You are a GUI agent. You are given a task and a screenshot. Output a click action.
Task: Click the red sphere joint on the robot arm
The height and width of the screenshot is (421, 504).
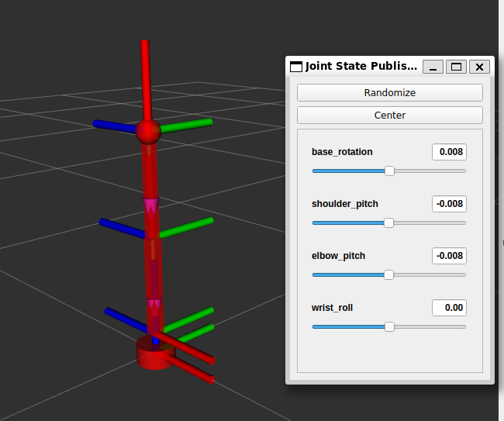148,132
